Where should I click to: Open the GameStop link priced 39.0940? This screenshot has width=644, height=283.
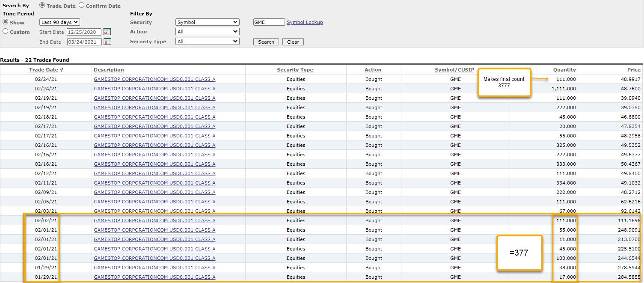[x=154, y=98]
